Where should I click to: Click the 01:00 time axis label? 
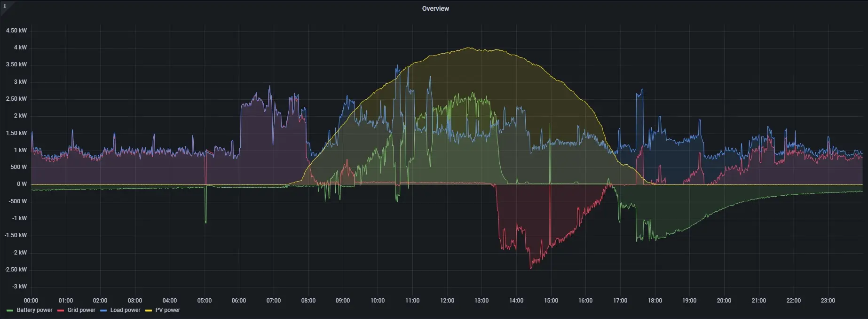[66, 301]
